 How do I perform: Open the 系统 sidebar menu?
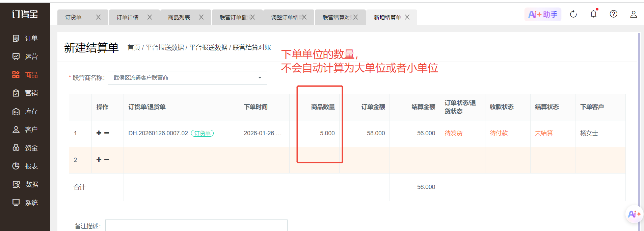(x=25, y=203)
